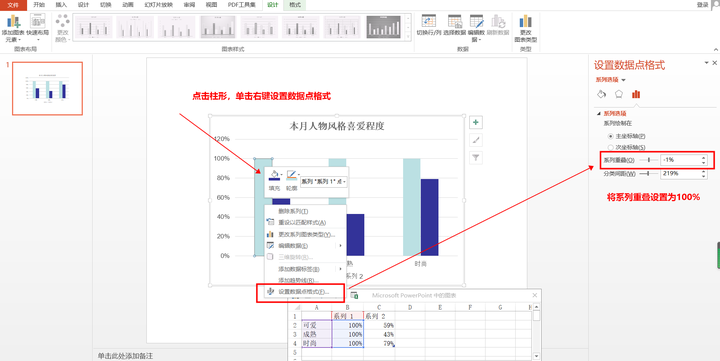Click the 轮廓 outline icon in mini toolbar
Screen dimensions: 720x361
pyautogui.click(x=292, y=175)
